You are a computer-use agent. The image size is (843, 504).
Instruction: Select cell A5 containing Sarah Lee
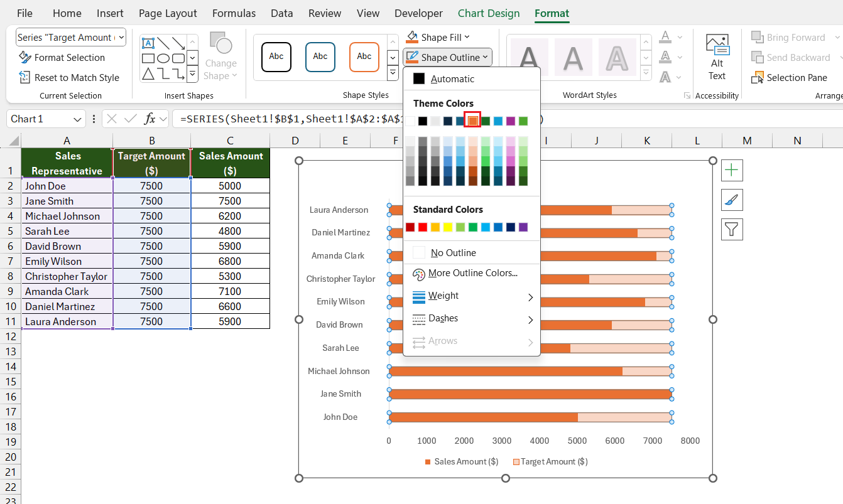click(67, 230)
